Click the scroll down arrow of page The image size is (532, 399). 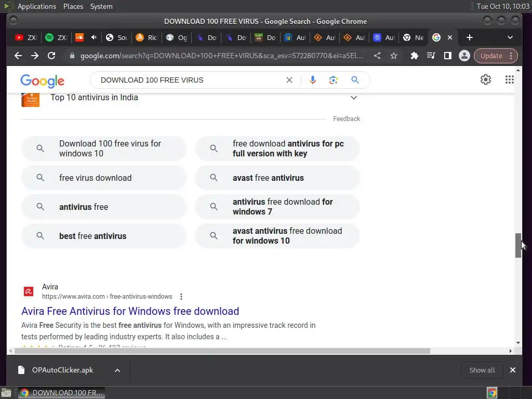click(x=518, y=343)
